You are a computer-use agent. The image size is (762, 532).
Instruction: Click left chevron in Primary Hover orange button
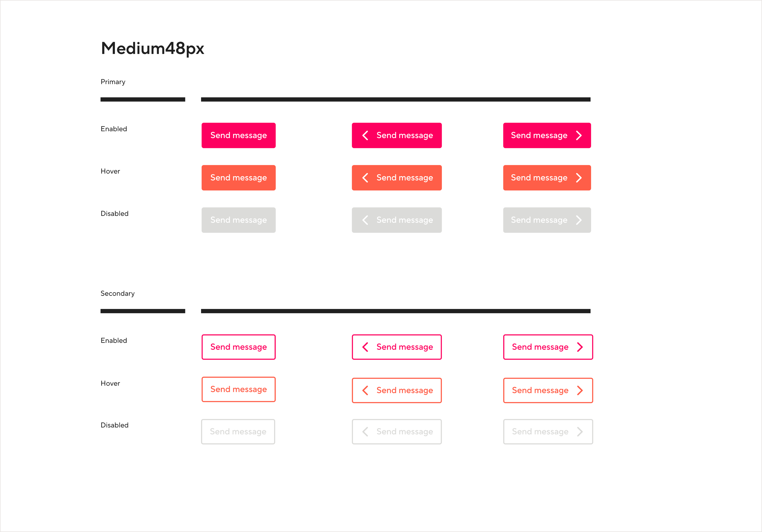(x=365, y=178)
